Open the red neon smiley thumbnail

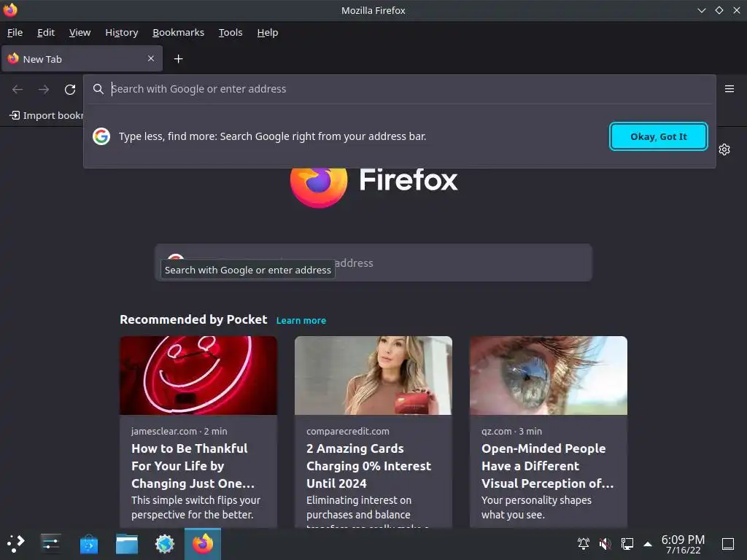tap(198, 376)
